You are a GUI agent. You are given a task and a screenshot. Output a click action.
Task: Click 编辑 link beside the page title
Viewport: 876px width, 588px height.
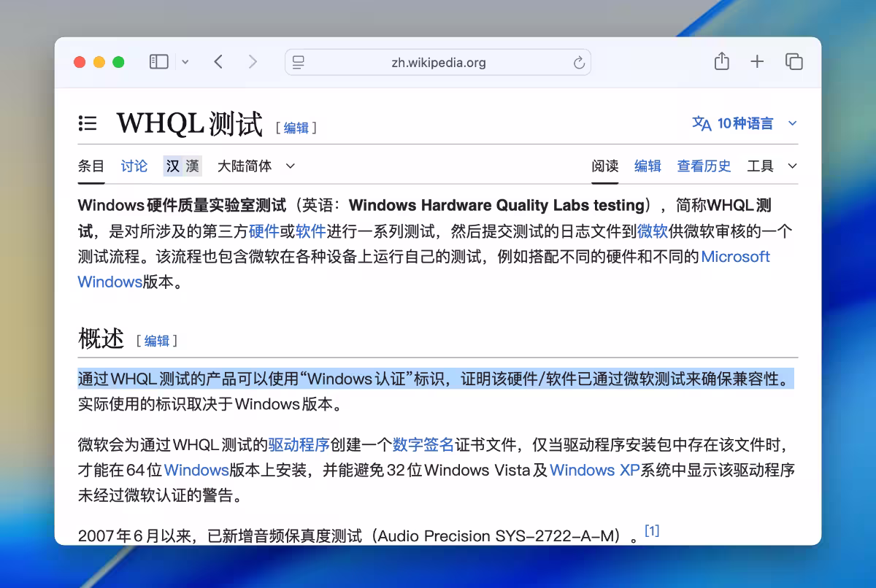[x=296, y=128]
